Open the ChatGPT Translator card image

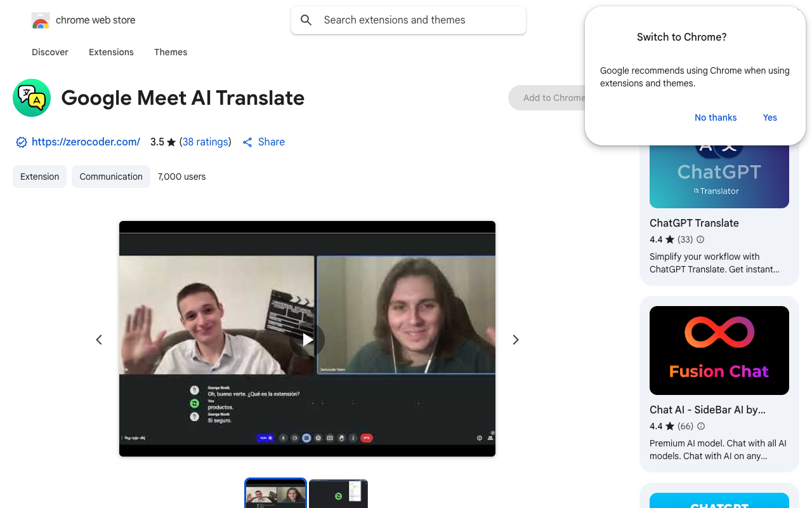pyautogui.click(x=719, y=176)
